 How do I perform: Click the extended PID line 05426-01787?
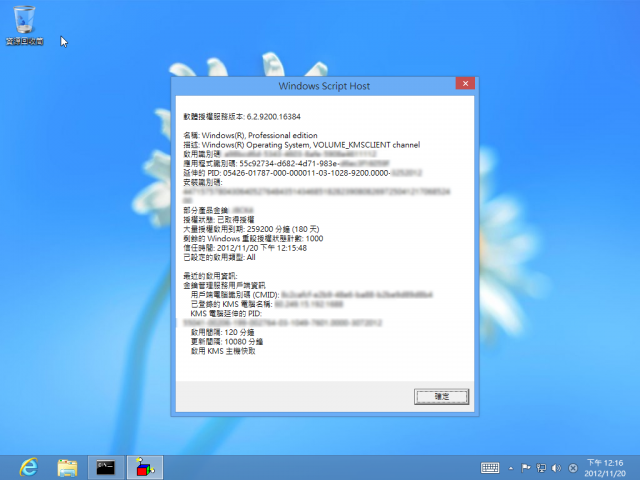pyautogui.click(x=302, y=173)
